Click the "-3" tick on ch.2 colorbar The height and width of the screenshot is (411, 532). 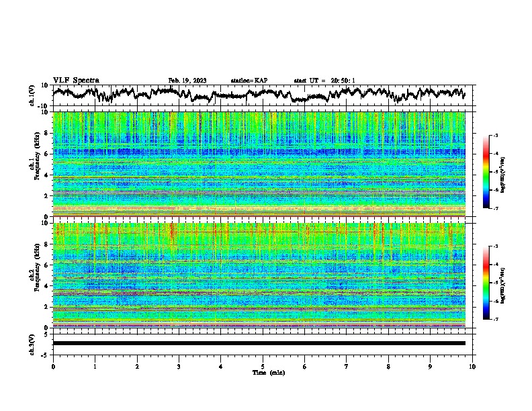tap(495, 246)
